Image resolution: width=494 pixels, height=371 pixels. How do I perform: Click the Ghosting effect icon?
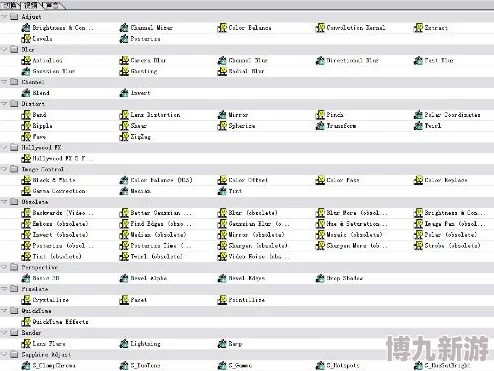[x=124, y=71]
